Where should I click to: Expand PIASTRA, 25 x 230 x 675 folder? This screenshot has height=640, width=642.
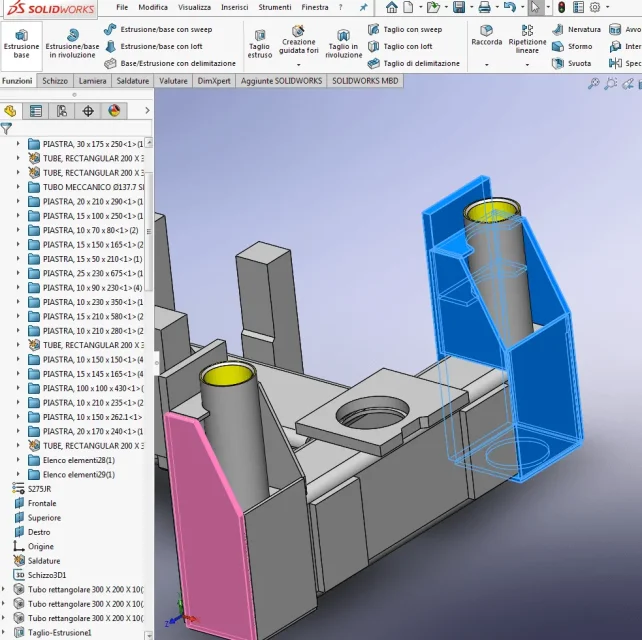18,273
